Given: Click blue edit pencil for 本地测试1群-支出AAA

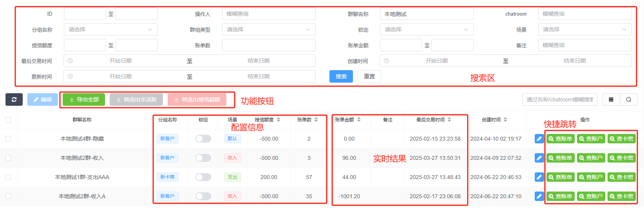Looking at the screenshot, I should click(539, 177).
